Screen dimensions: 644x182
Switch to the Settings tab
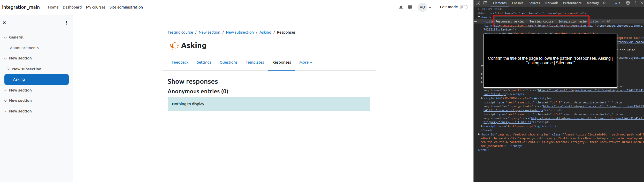click(x=204, y=62)
